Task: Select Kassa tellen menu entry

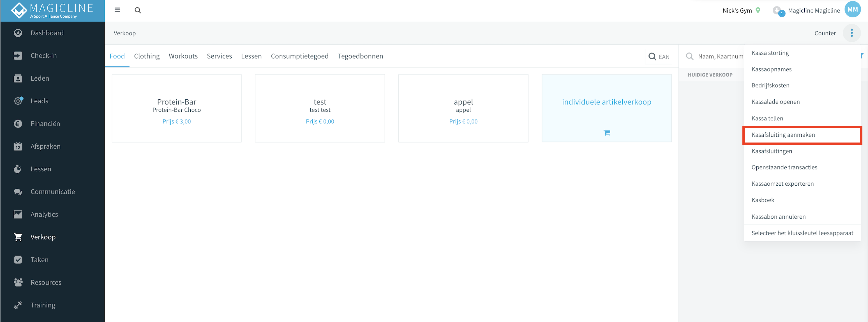Action: point(802,118)
